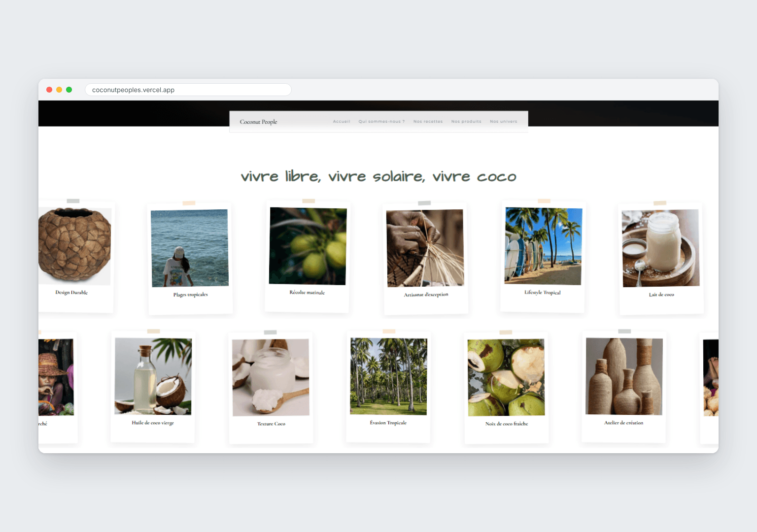Click the 'Plages tropicales' caption
Screen dimensions: 757x532
[x=191, y=295]
